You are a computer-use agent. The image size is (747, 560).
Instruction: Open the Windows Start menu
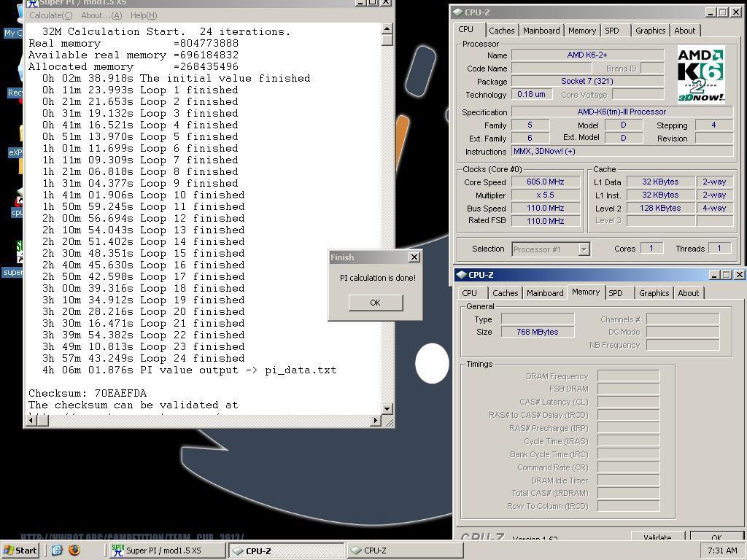pyautogui.click(x=20, y=551)
